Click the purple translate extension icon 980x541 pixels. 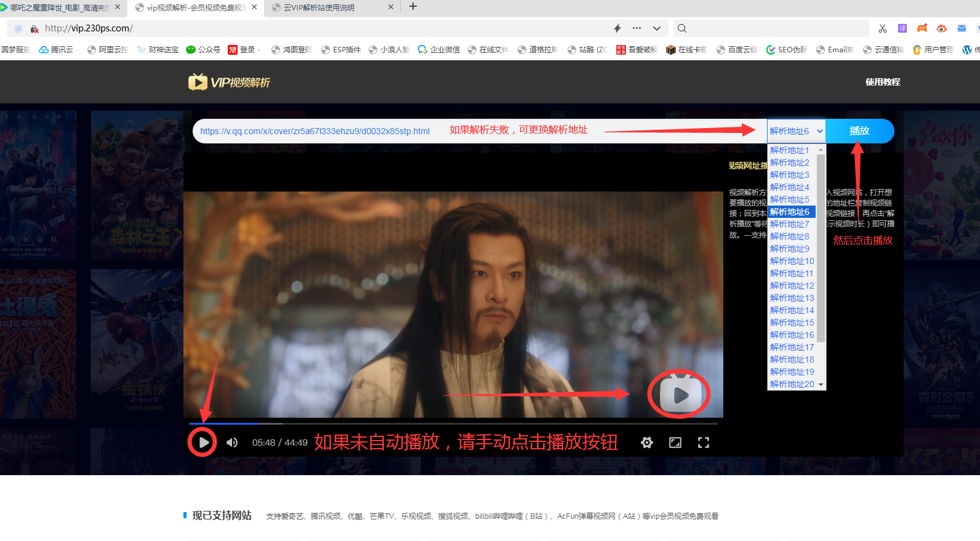[902, 28]
